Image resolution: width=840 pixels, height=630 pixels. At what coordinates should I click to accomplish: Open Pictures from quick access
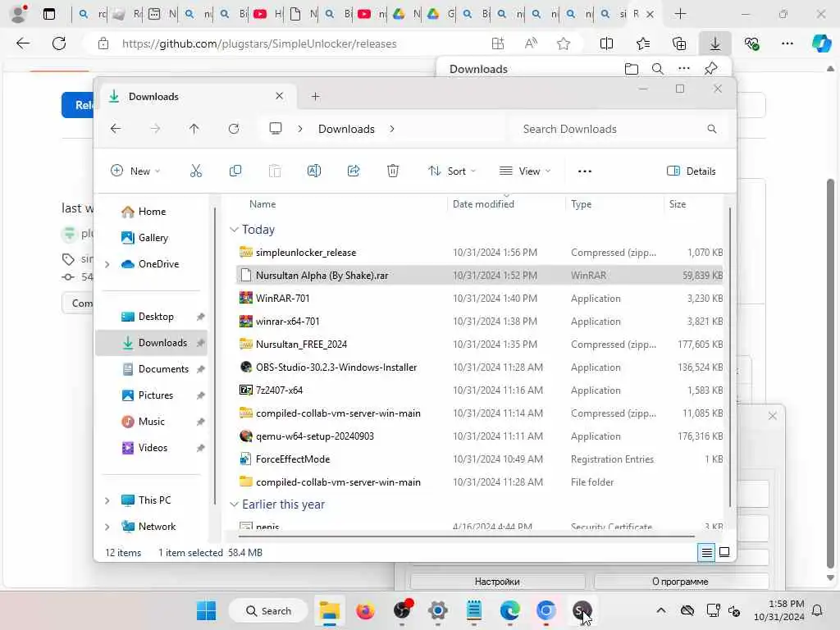152,395
